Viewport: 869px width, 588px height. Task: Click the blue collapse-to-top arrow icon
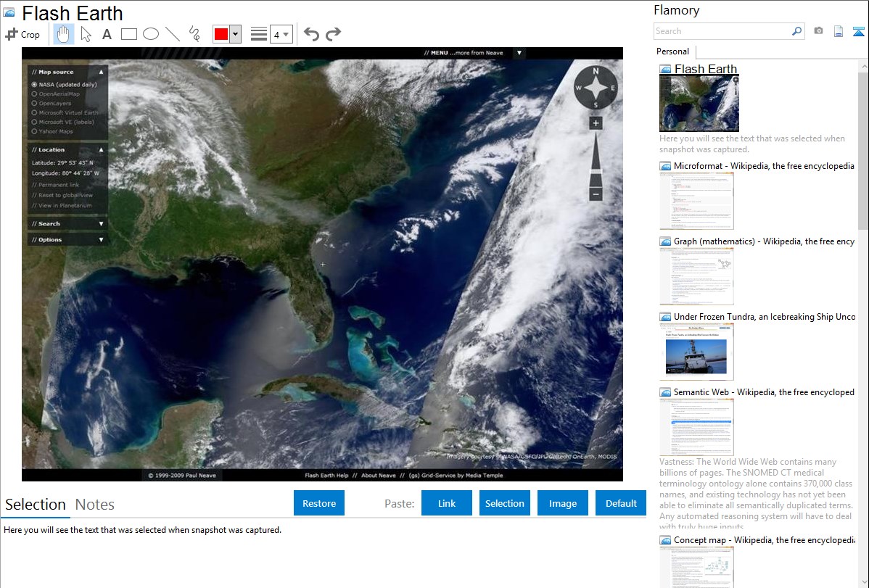point(858,31)
